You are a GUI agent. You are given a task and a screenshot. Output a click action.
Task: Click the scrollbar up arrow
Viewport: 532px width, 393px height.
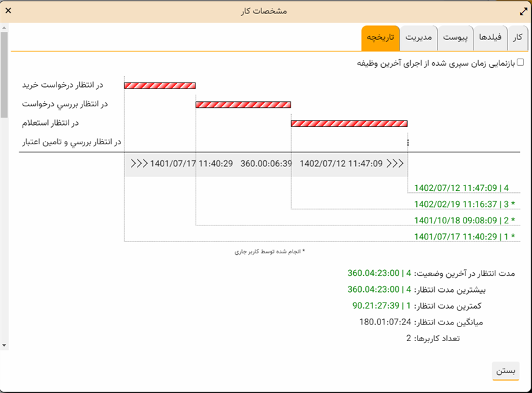point(4,29)
